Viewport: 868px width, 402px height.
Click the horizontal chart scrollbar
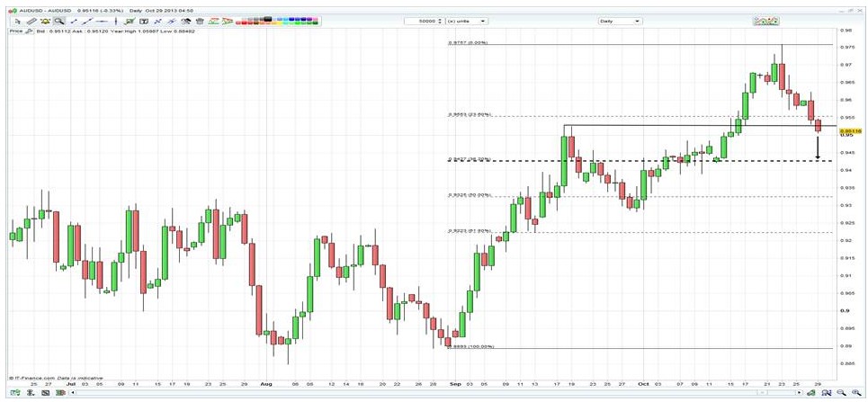tap(438, 393)
